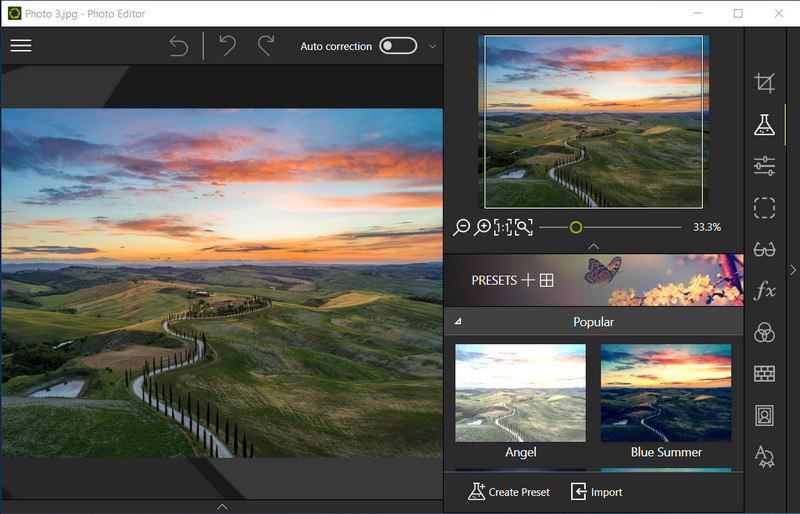Maximize the Photo Editor window

tap(738, 14)
